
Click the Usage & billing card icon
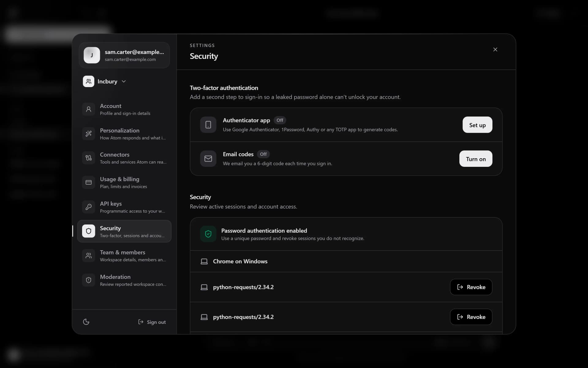(x=89, y=182)
